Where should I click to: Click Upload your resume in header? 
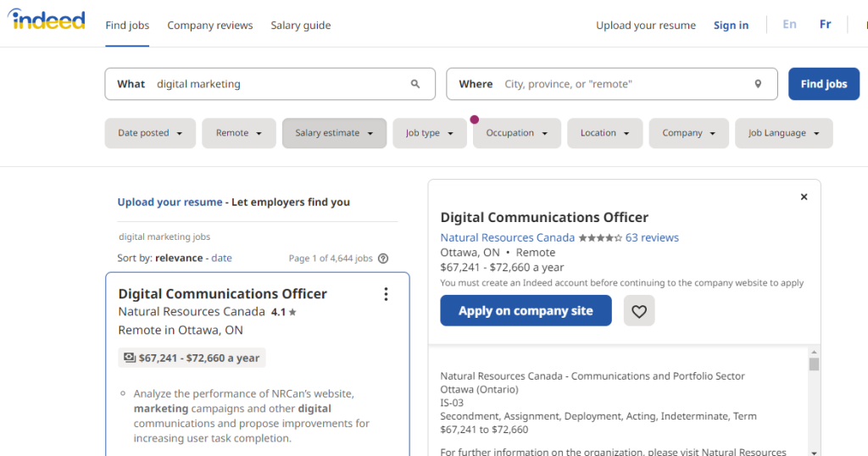coord(645,25)
